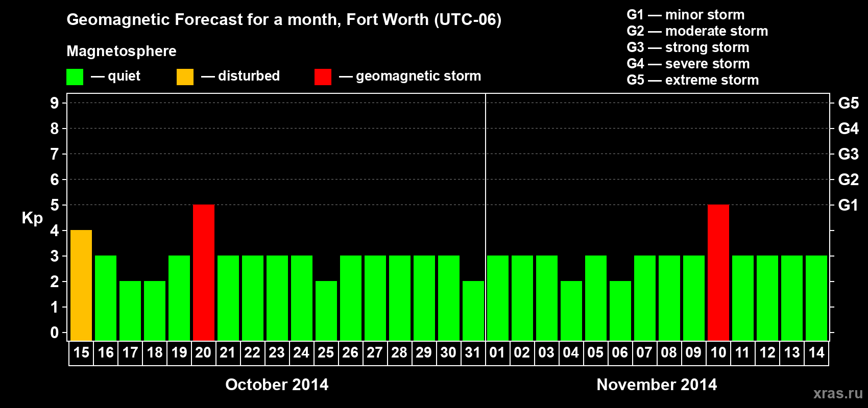868x408 pixels.
Task: Click the '— quiet' legend label
Action: (x=116, y=76)
